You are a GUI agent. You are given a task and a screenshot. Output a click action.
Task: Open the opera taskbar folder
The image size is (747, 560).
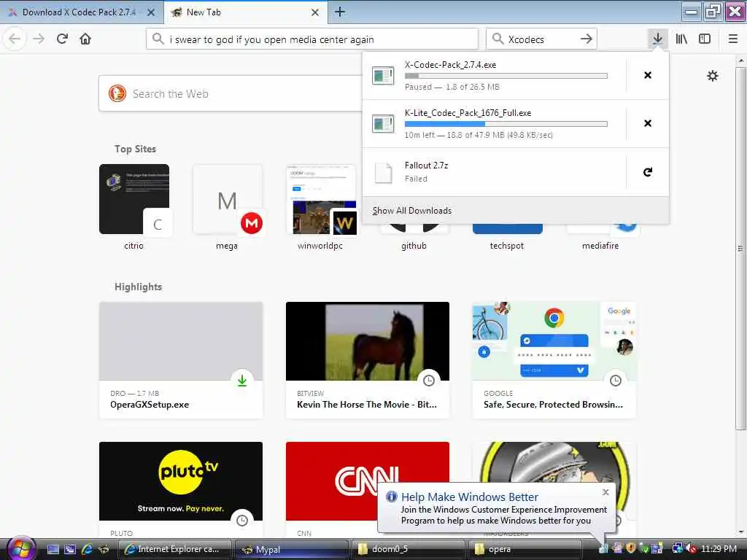coord(525,549)
